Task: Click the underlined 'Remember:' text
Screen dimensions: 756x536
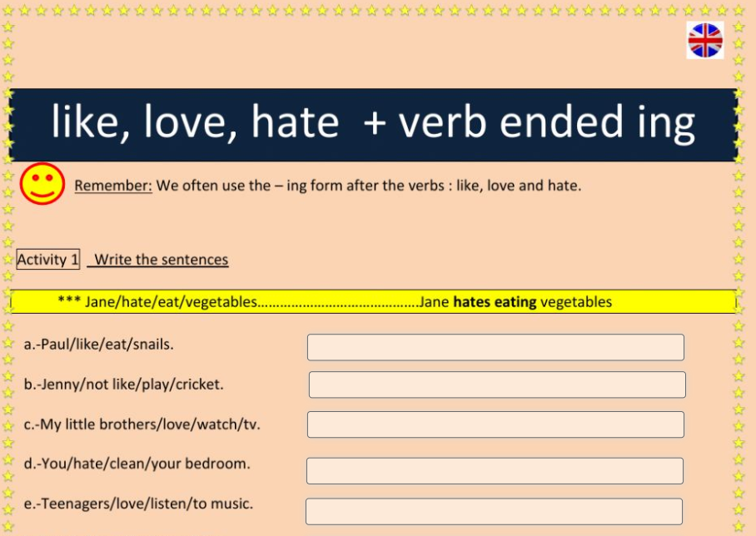Action: click(x=113, y=186)
